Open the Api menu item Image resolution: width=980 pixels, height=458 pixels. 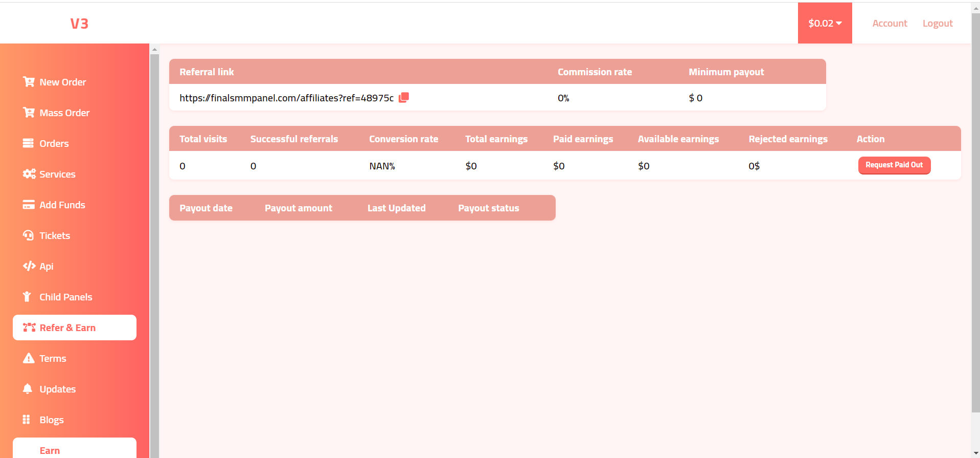(x=75, y=266)
